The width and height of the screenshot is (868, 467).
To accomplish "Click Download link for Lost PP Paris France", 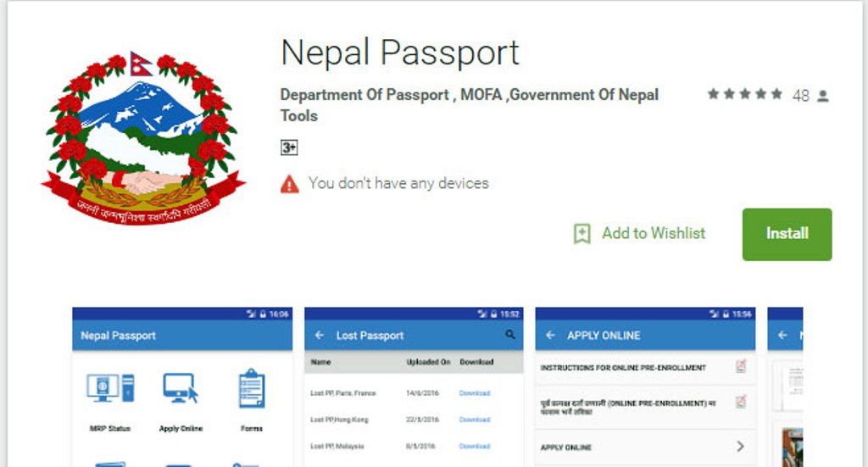I will tap(475, 393).
